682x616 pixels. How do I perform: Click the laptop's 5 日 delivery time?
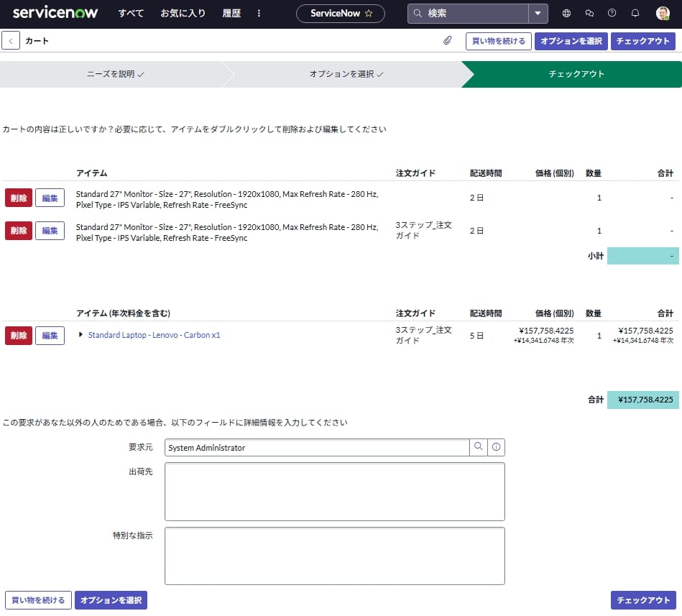tap(476, 336)
